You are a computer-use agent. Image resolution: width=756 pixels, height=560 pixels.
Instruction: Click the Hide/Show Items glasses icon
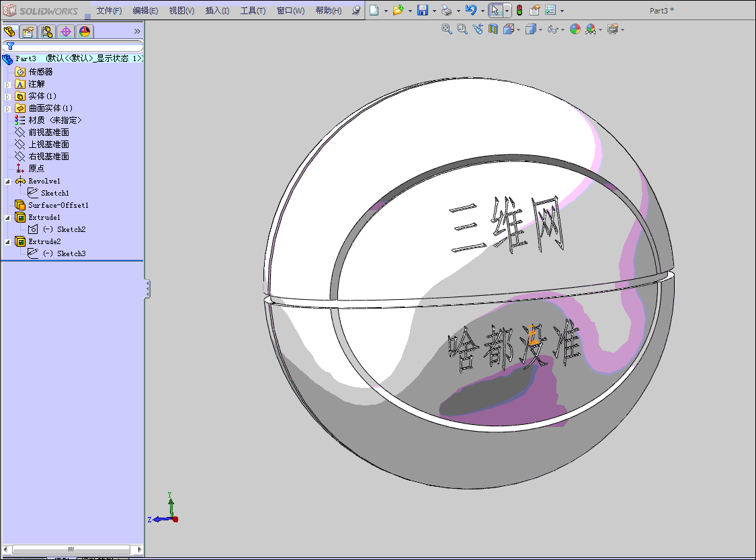click(552, 30)
